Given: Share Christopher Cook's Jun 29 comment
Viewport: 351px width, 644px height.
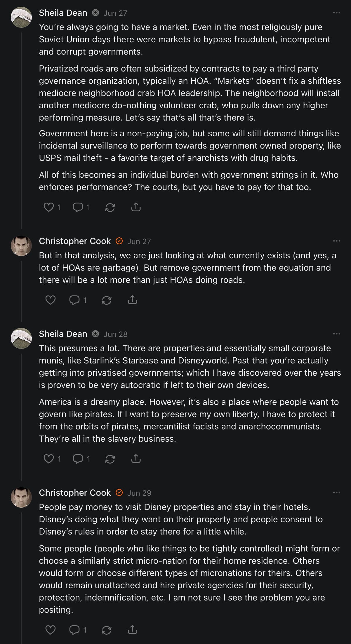Looking at the screenshot, I should [x=132, y=630].
